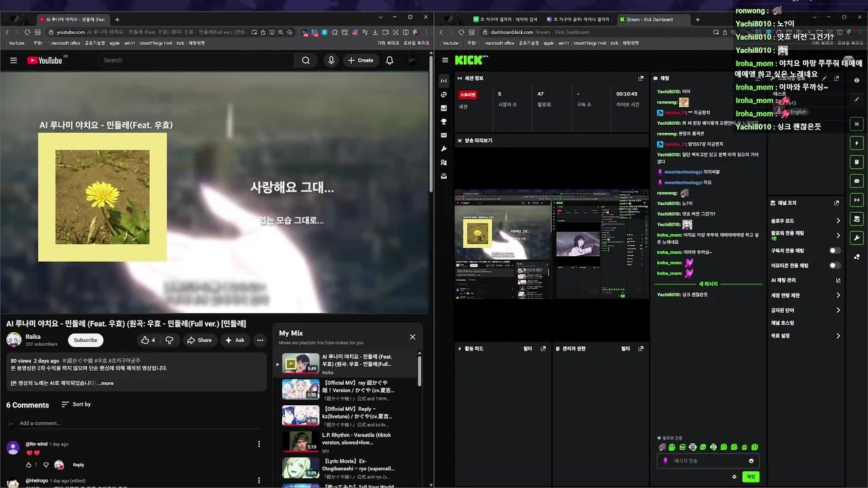Open the Kick dashboard hamburger menu
This screenshot has width=868, height=488.
445,60
